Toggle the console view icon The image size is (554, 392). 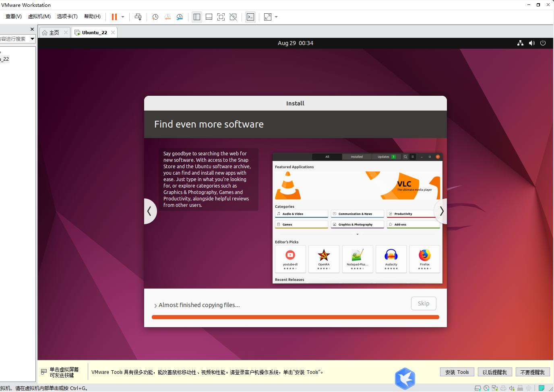(250, 17)
